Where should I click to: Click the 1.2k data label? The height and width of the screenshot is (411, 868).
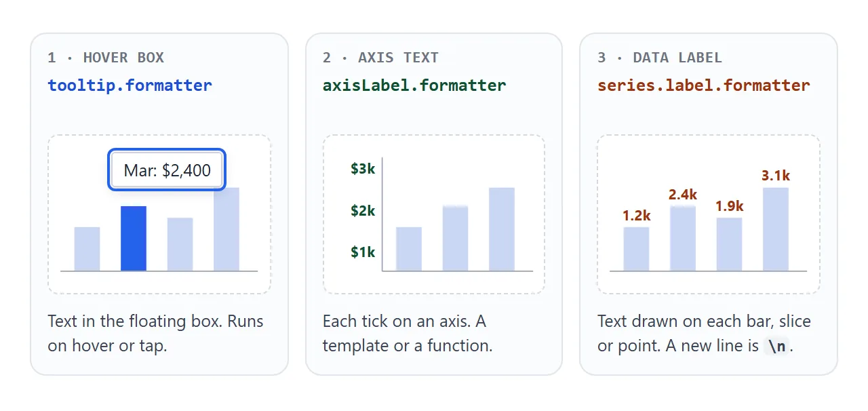(637, 216)
